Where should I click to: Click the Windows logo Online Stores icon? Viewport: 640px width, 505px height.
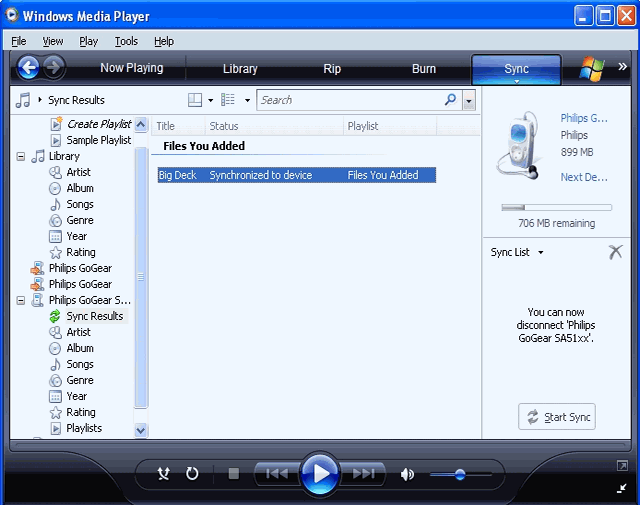[x=591, y=68]
